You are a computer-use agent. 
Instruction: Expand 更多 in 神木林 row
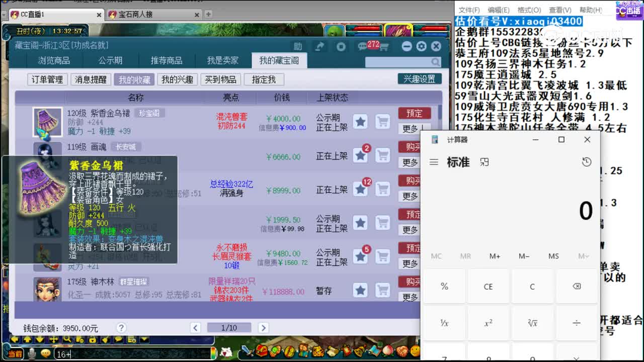(410, 297)
